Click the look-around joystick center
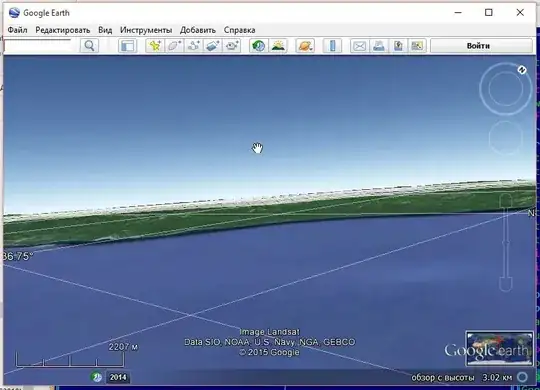The height and width of the screenshot is (390, 540). 505,89
